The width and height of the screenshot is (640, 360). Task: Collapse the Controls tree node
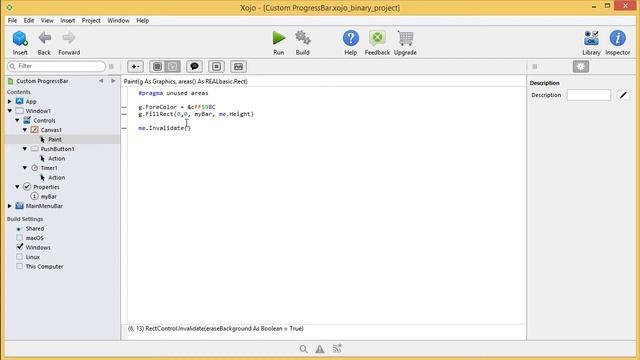pyautogui.click(x=18, y=120)
